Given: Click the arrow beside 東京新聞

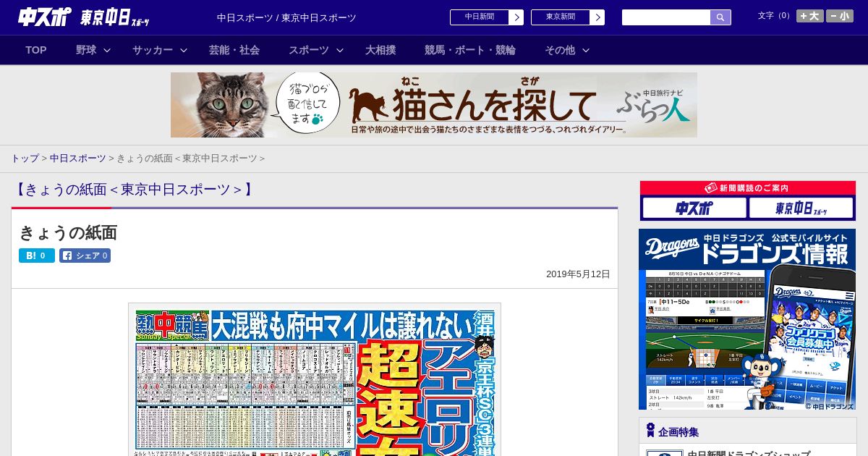Looking at the screenshot, I should point(597,17).
